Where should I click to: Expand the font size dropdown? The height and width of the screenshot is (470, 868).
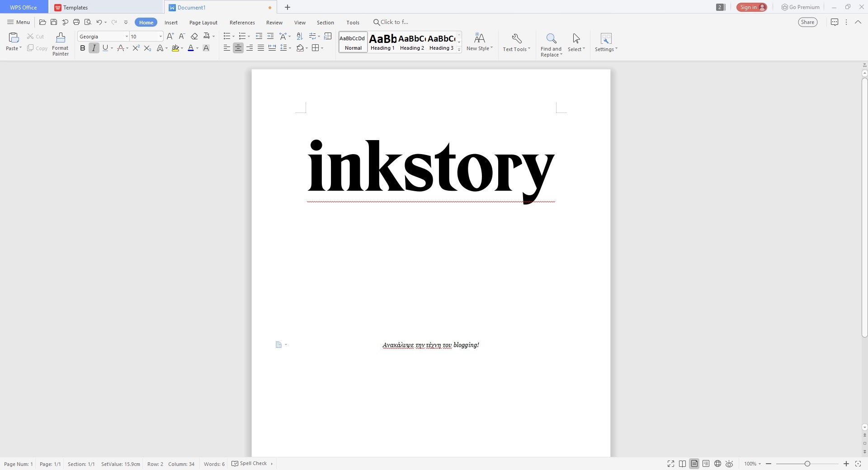(160, 37)
